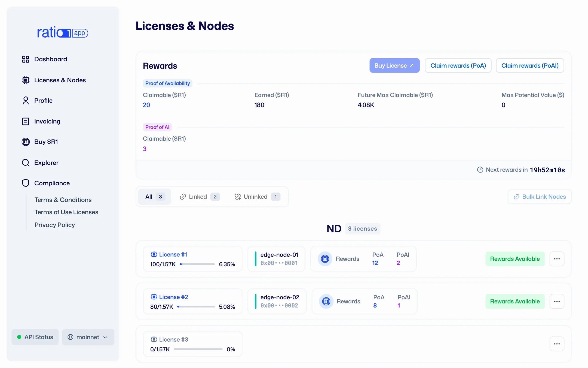The height and width of the screenshot is (368, 588).
Task: Click Rewards Available badge for License #1
Action: click(515, 259)
